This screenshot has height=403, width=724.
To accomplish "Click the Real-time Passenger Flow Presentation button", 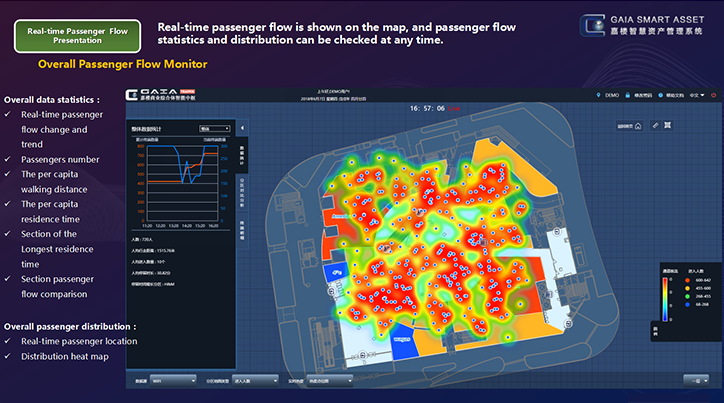I will (77, 34).
